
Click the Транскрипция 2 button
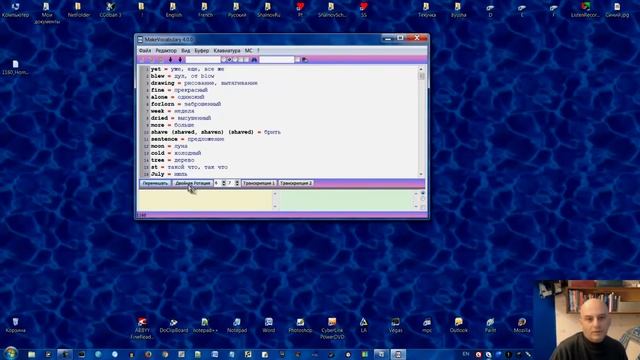point(296,183)
